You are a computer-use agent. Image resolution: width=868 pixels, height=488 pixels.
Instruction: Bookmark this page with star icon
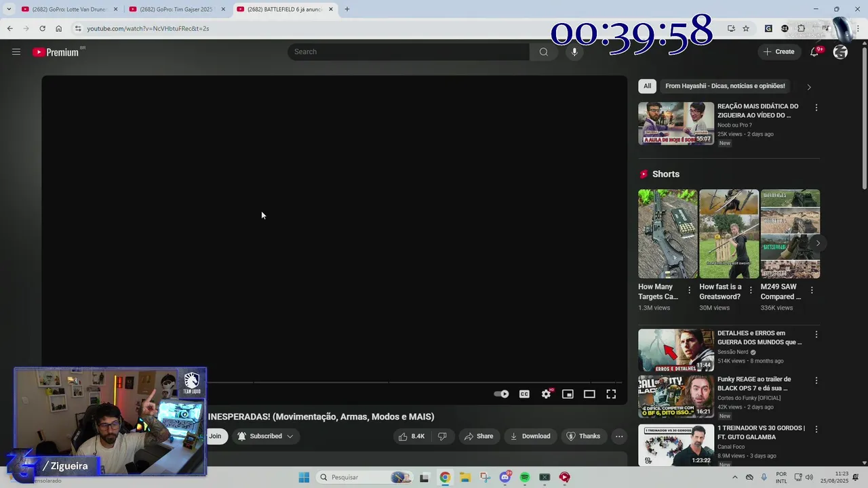click(x=746, y=28)
